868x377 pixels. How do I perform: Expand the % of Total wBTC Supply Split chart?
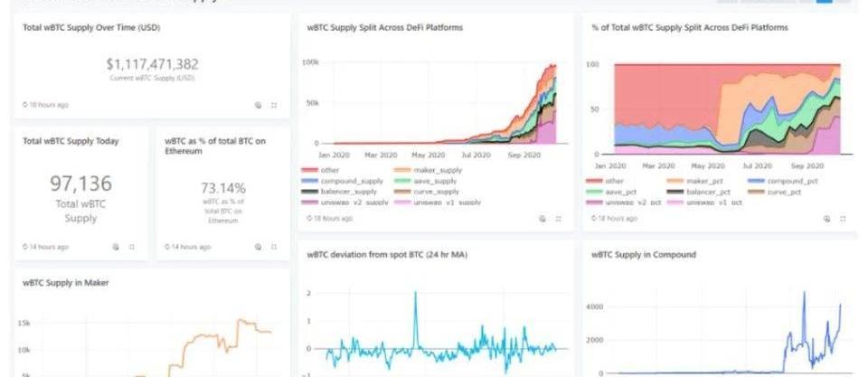(x=842, y=218)
